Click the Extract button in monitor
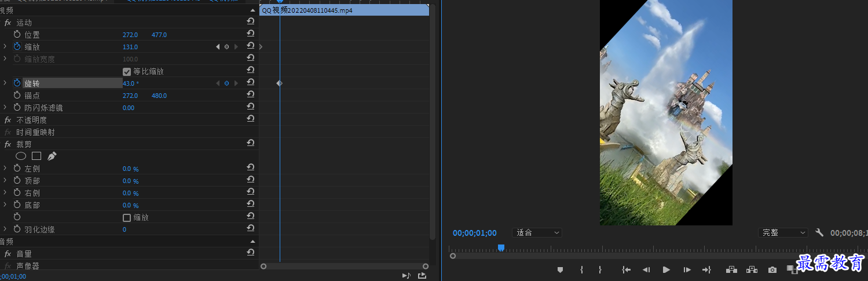The image size is (868, 281). 752,270
